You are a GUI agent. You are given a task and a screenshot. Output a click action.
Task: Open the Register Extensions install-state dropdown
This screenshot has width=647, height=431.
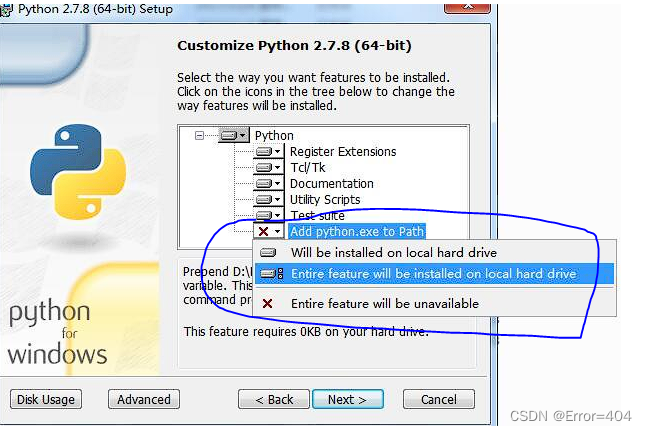[269, 151]
